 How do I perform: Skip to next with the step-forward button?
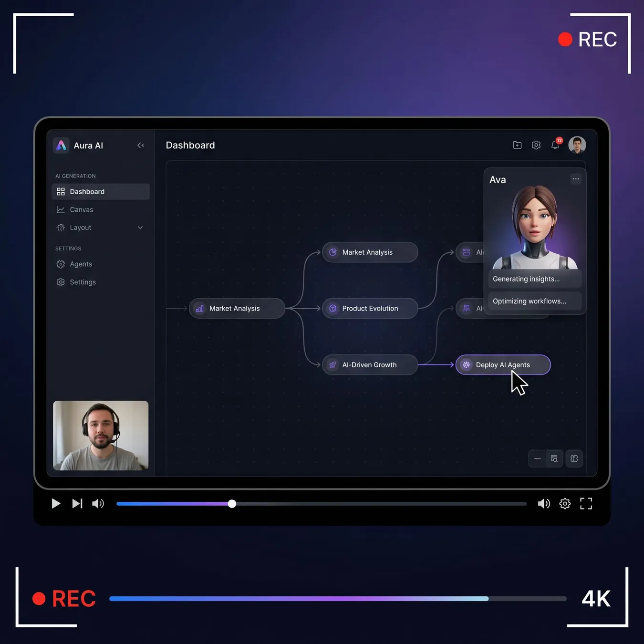pyautogui.click(x=77, y=504)
